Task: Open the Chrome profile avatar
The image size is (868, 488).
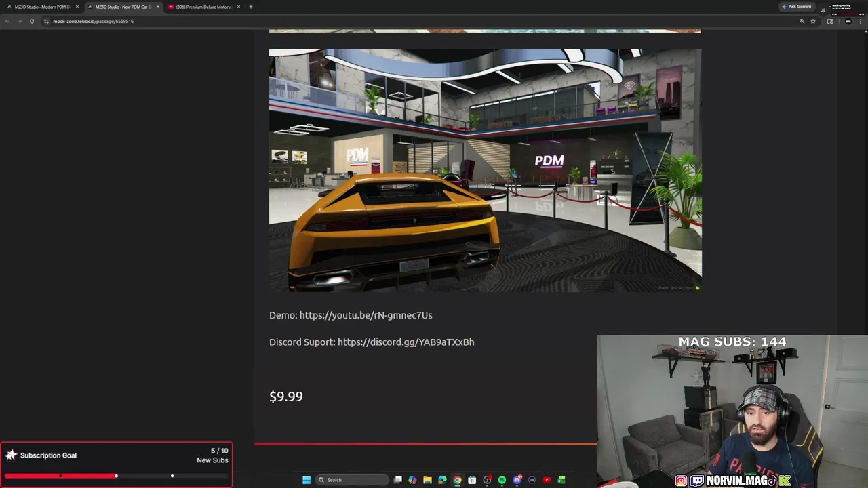Action: (x=848, y=21)
